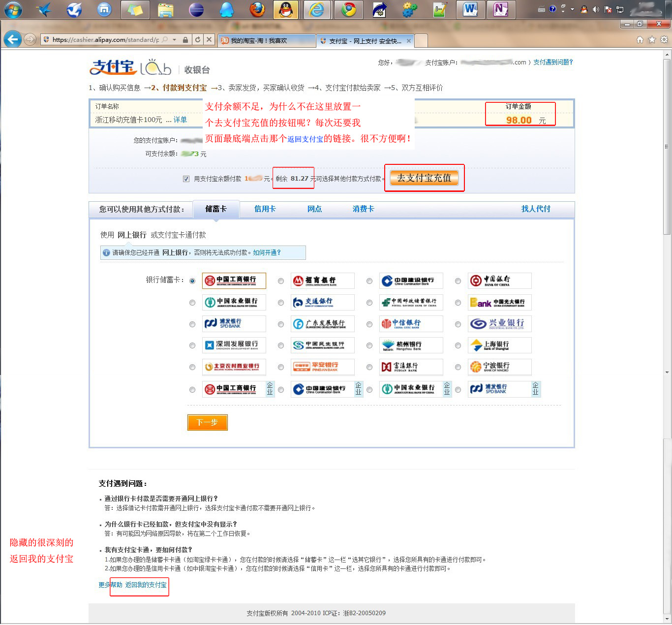The width and height of the screenshot is (672, 625).
Task: Open QQ penguin taskbar icon
Action: [286, 9]
